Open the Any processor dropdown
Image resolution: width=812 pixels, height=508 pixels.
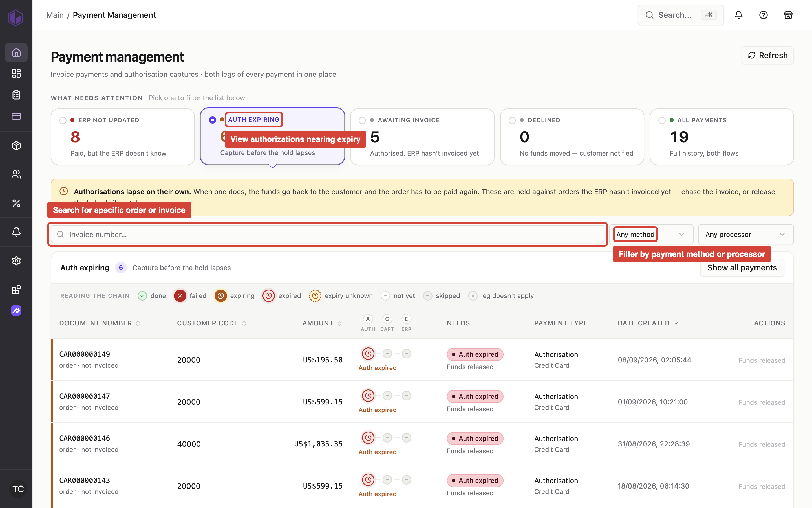745,234
